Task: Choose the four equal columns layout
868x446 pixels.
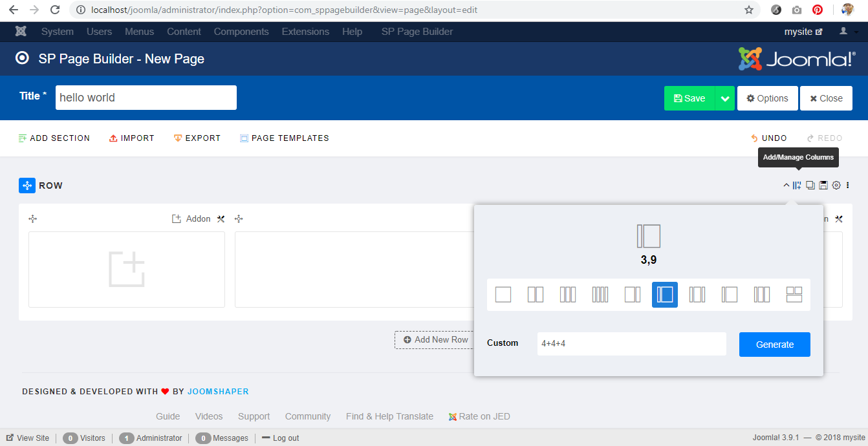Action: tap(600, 295)
